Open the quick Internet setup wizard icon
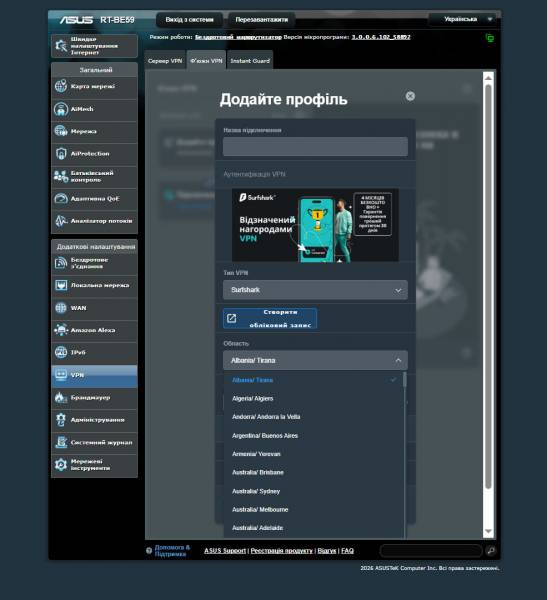Image resolution: width=547 pixels, height=600 pixels. (x=61, y=46)
